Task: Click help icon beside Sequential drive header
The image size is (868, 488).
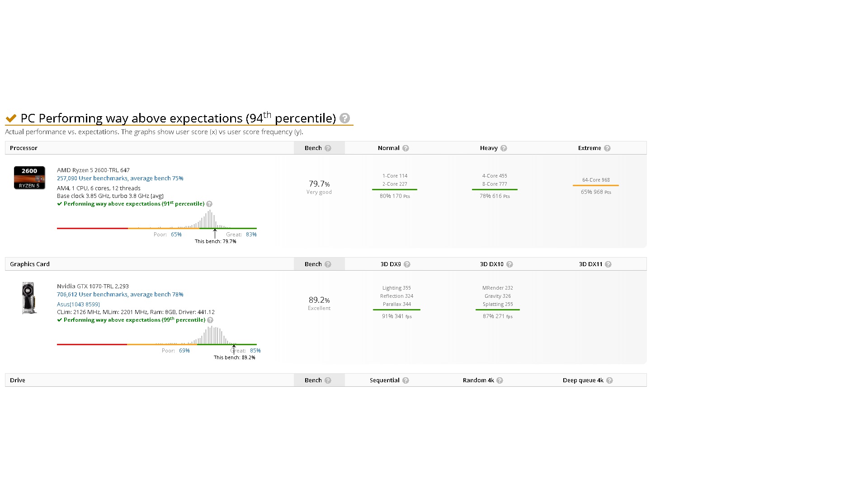Action: [406, 380]
